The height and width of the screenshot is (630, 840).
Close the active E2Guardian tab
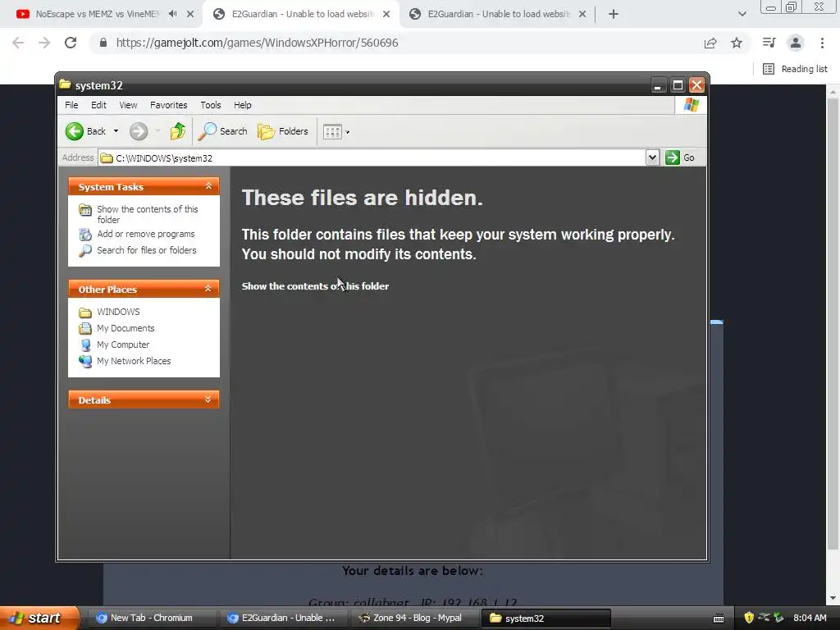386,14
